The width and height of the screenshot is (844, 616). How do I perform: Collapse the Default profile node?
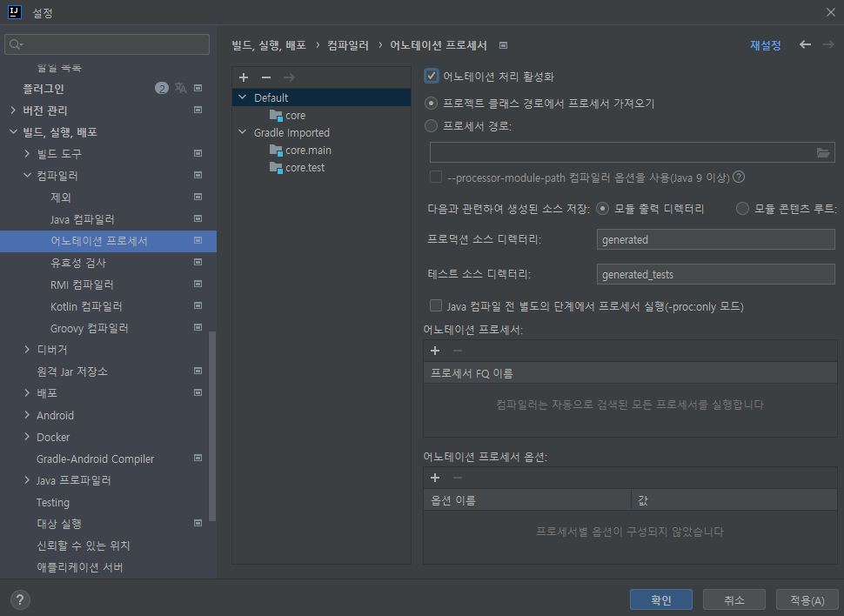pos(242,97)
